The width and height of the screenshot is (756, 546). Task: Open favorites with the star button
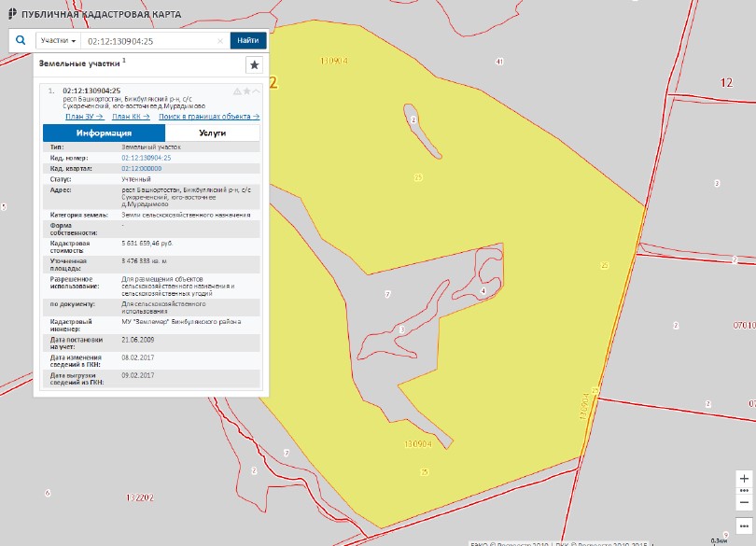click(x=253, y=64)
